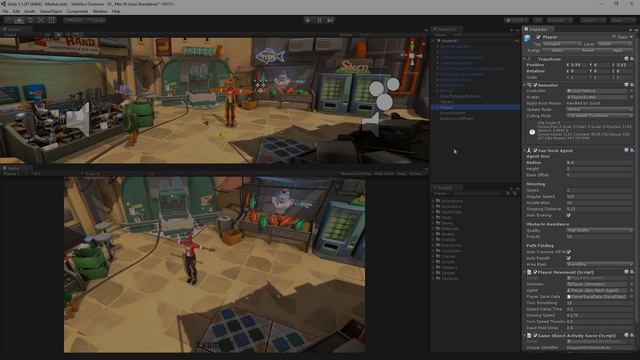Open the GameObject menu

(x=51, y=11)
